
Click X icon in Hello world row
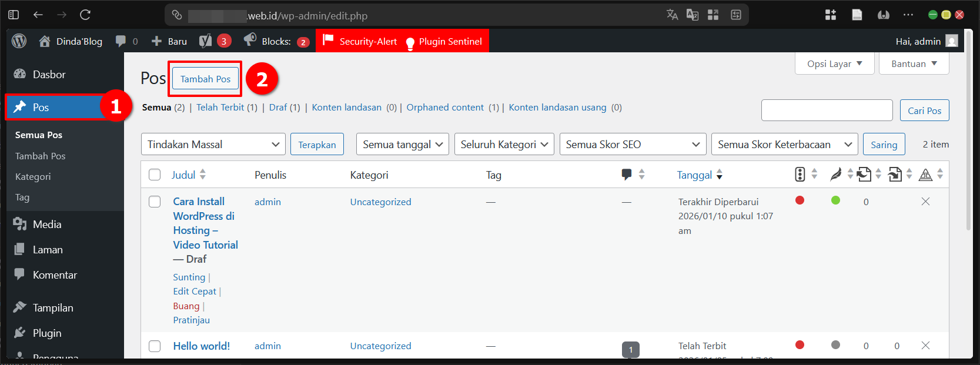pyautogui.click(x=925, y=346)
